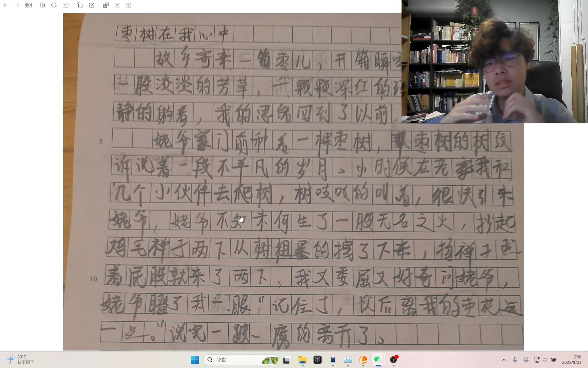Go forward to the next image

17,5
